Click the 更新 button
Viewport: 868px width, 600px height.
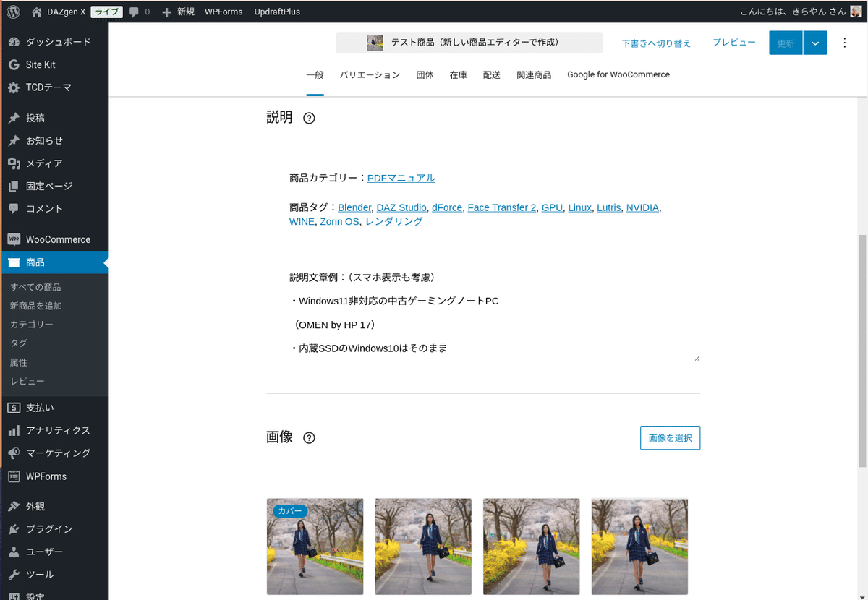coord(786,43)
